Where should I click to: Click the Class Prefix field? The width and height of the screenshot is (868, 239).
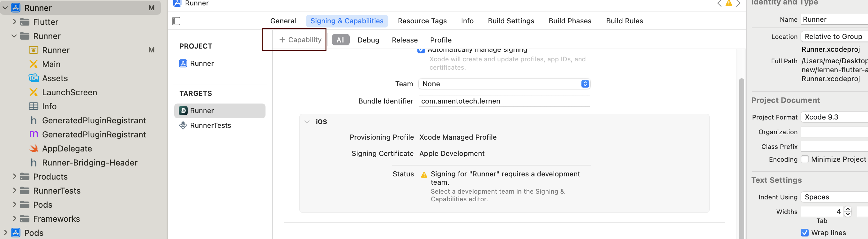[834, 147]
